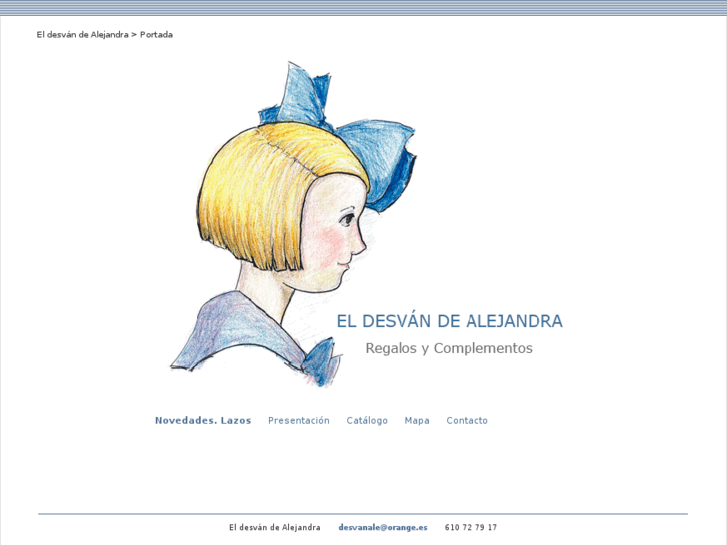Open the Catálogo section
The width and height of the screenshot is (727, 545).
(367, 421)
